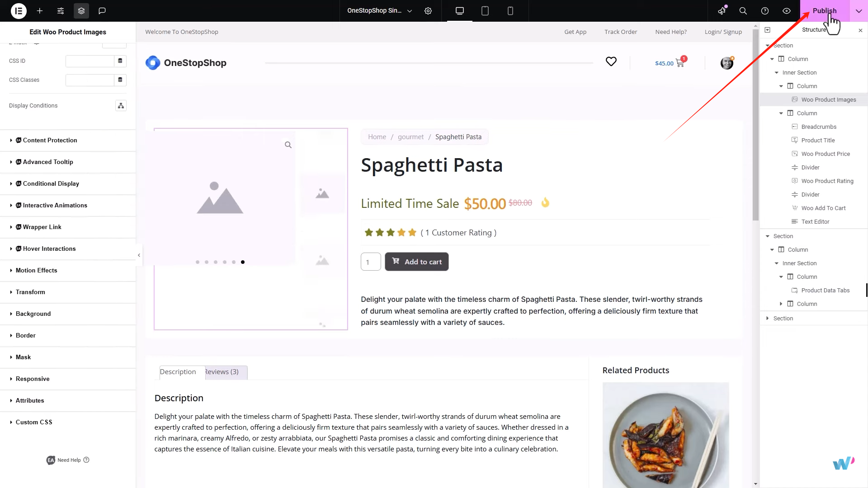Click the preview changes eye icon
The width and height of the screenshot is (868, 488).
[787, 11]
